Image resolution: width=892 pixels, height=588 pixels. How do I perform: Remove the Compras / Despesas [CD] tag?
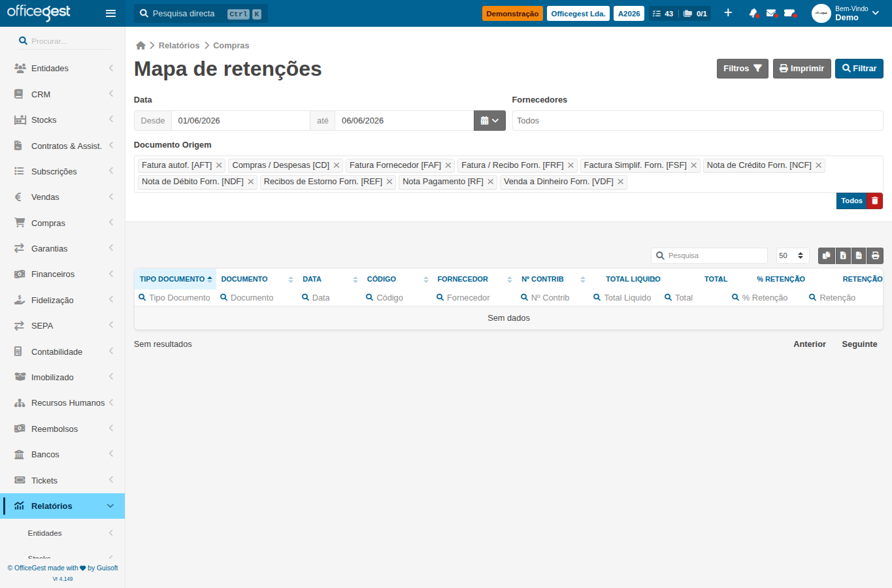point(337,165)
